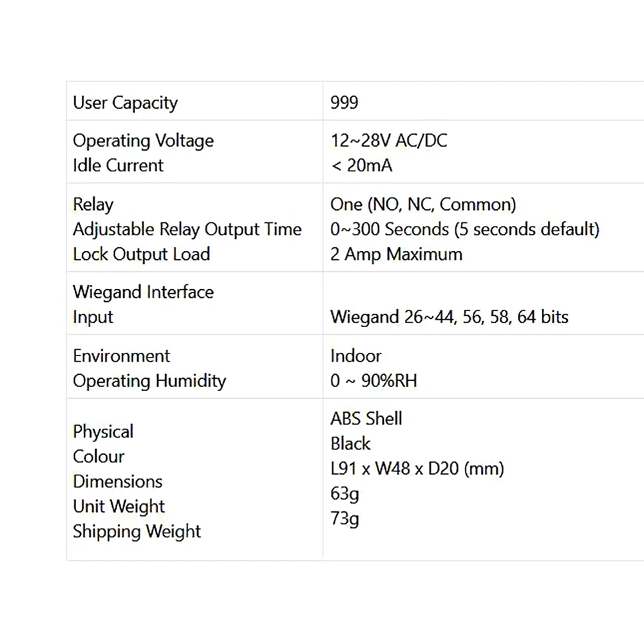Select the 12~28V AC/DC value
The image size is (644, 644).
click(x=388, y=141)
